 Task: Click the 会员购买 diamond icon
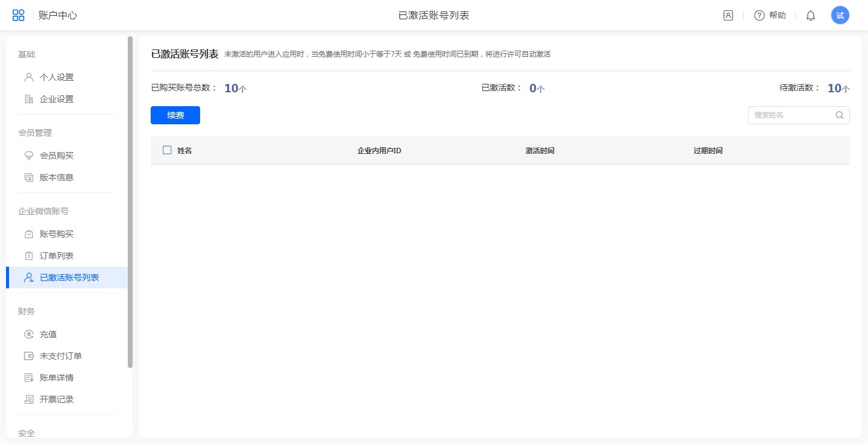(28, 156)
